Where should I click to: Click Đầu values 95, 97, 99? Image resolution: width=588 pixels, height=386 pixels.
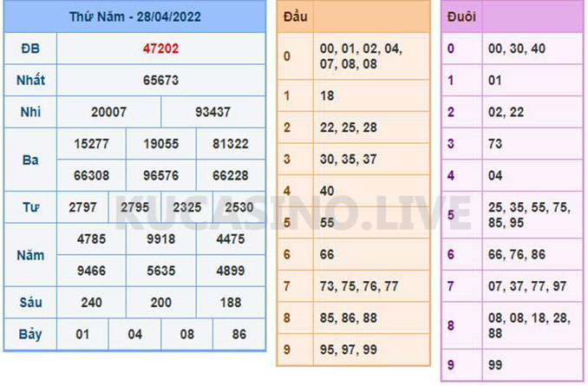point(349,350)
